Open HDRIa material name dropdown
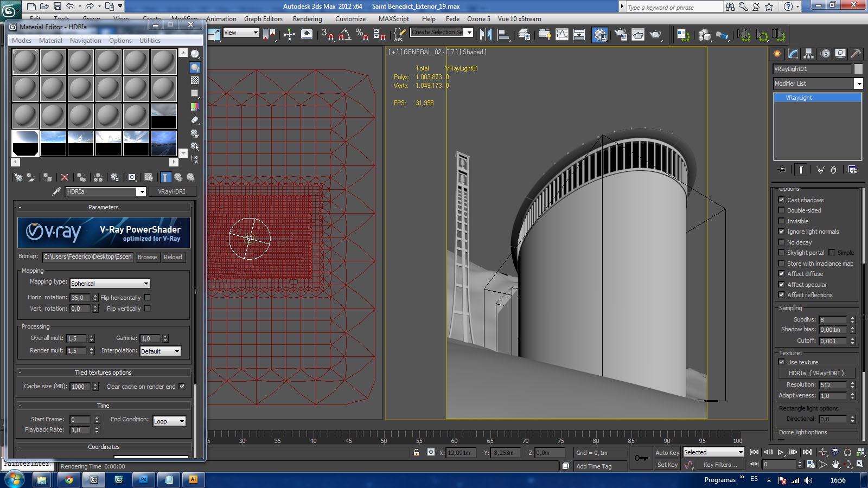Image resolution: width=868 pixels, height=488 pixels. (106, 191)
